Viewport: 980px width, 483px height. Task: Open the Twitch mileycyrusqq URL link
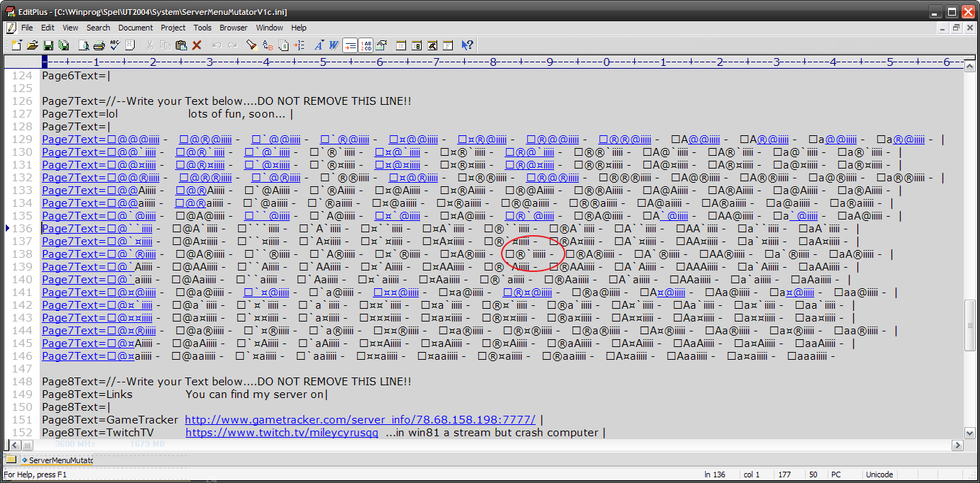282,433
